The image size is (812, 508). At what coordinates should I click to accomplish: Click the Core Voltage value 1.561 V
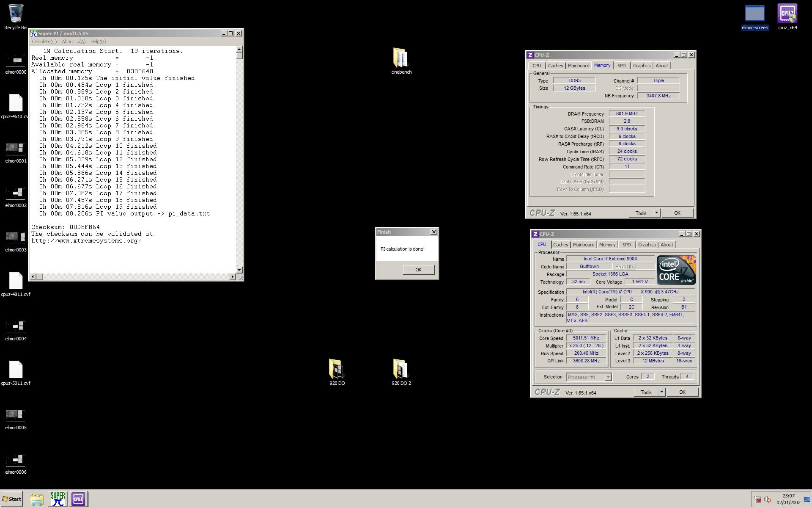point(639,282)
